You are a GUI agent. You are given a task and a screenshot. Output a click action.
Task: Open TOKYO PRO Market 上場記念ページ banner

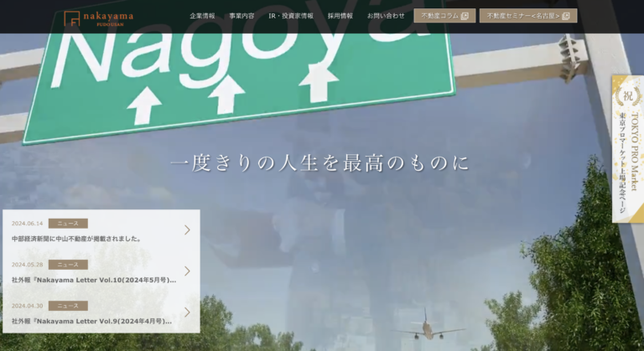pos(627,149)
